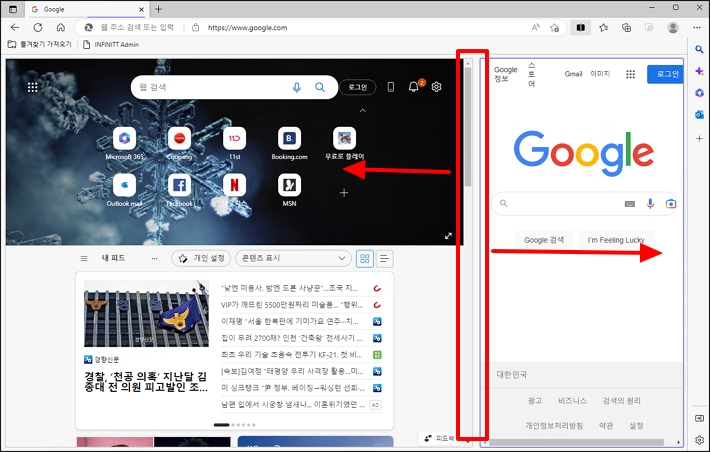710x452 pixels.
Task: Click the 피드백 feedback button
Action: tap(439, 438)
